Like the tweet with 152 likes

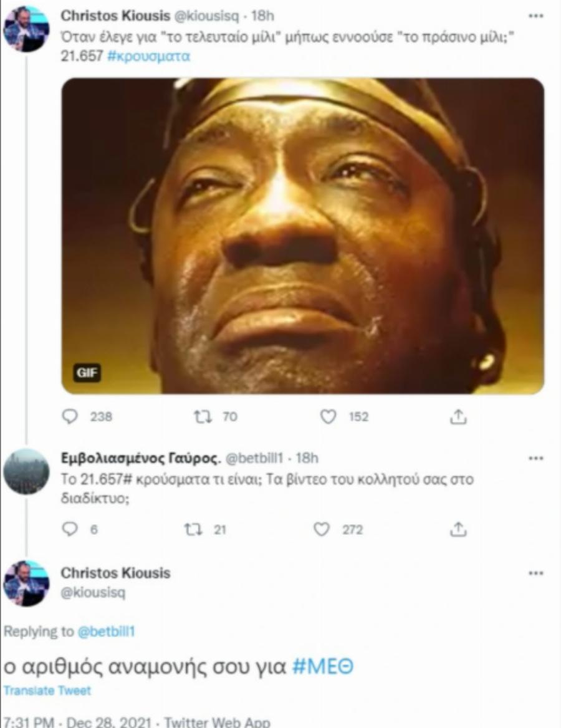(328, 417)
